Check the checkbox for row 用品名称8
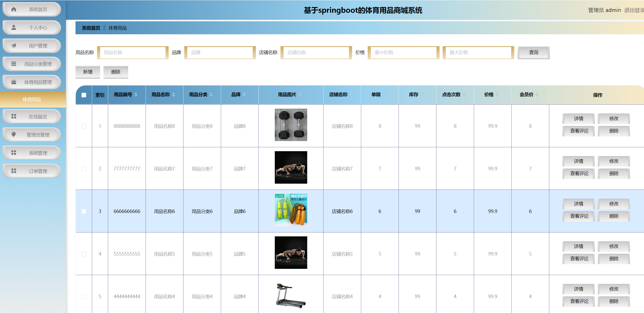This screenshot has height=313, width=644. pos(84,126)
